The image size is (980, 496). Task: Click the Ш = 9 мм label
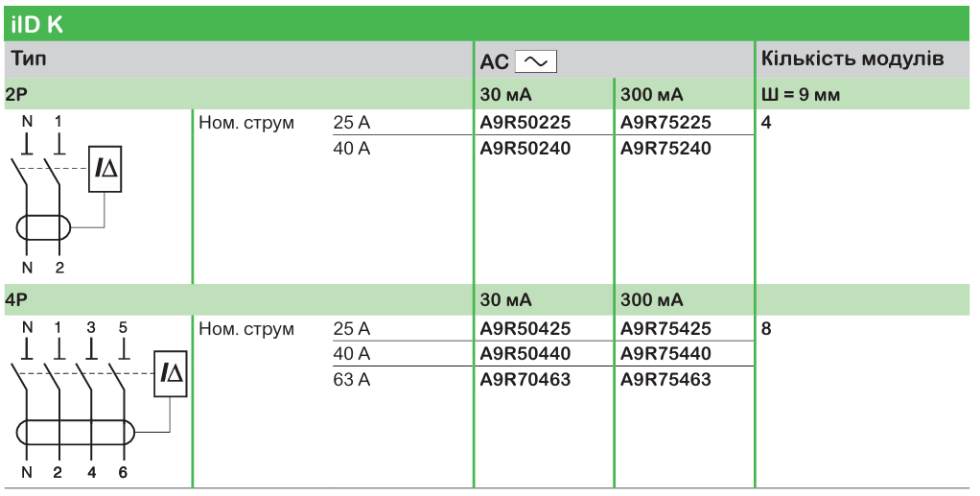801,95
